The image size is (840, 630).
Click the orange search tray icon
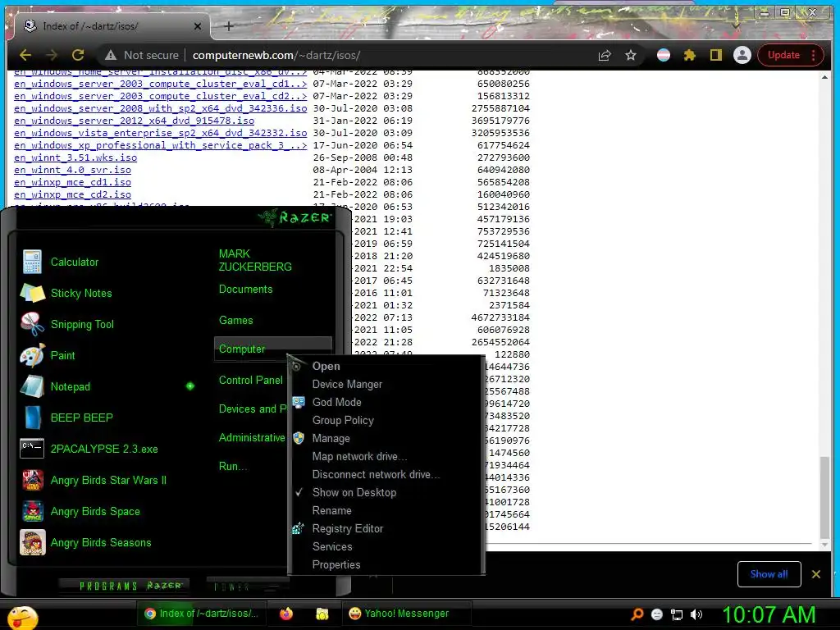637,614
